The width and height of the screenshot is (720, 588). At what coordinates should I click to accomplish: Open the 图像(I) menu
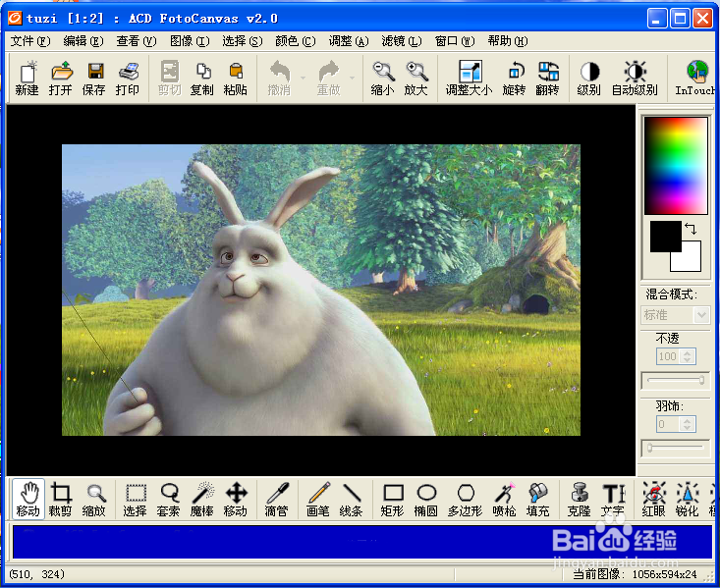click(190, 41)
